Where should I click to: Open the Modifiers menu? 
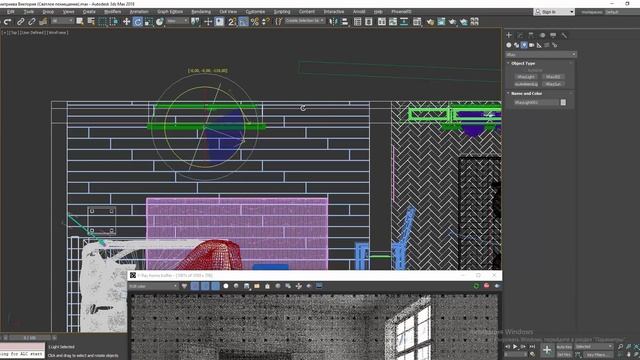click(112, 12)
